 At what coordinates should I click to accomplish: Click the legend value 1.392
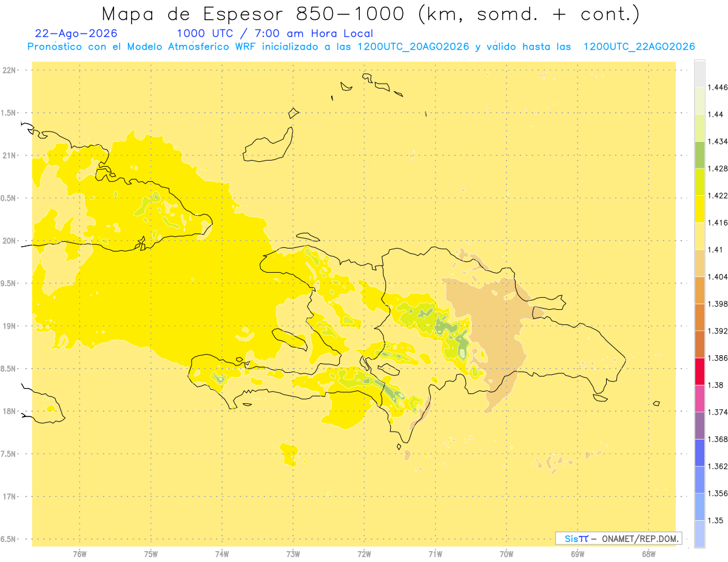coord(718,331)
